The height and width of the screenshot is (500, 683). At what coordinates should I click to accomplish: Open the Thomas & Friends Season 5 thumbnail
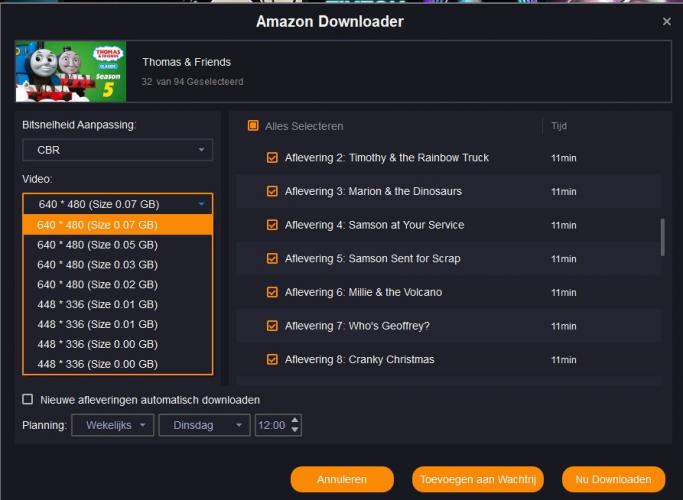(71, 71)
